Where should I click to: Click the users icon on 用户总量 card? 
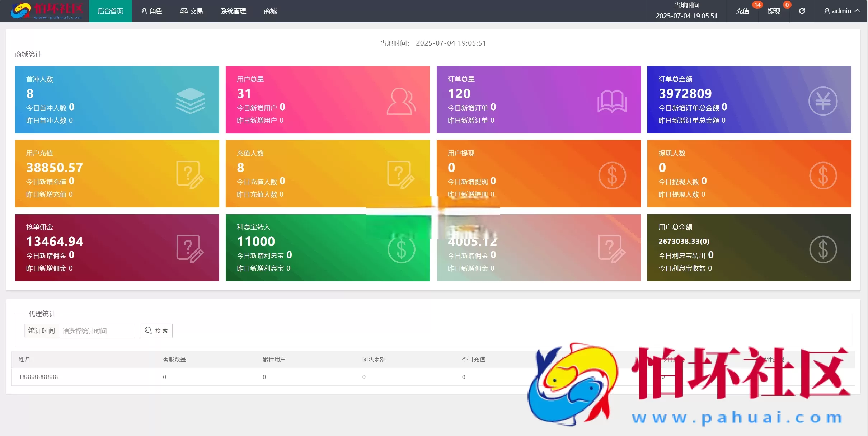(401, 101)
